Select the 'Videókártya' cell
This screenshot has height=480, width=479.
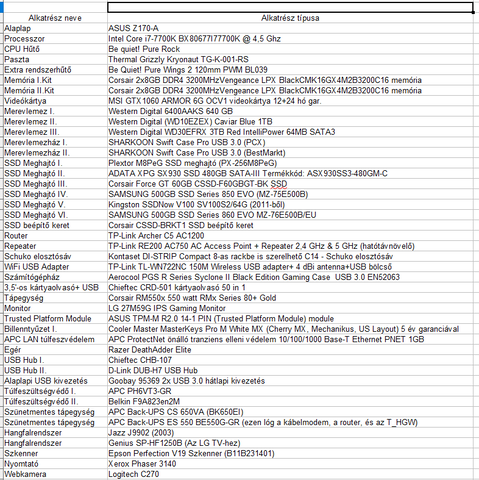coord(55,101)
